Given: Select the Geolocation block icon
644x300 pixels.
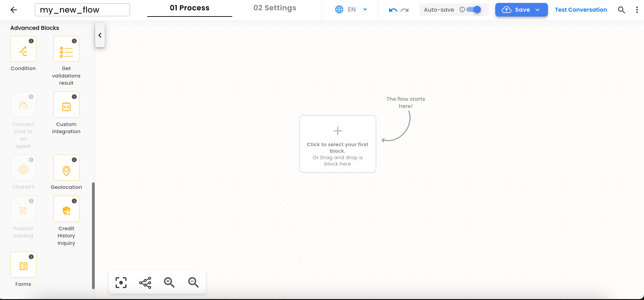Looking at the screenshot, I should tap(66, 168).
